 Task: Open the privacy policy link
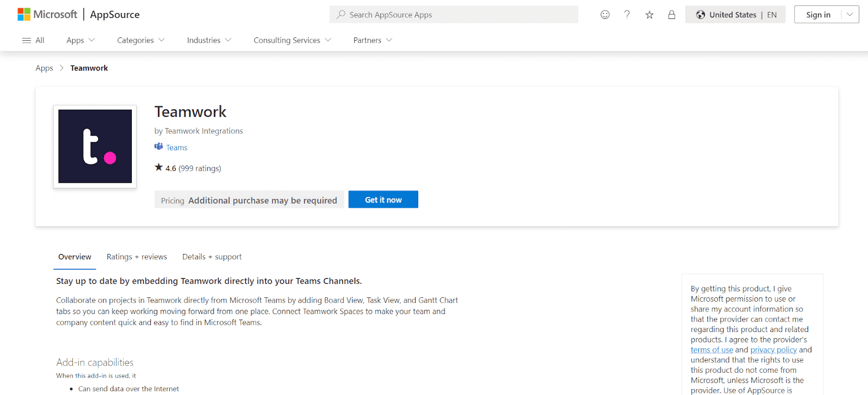tap(773, 350)
